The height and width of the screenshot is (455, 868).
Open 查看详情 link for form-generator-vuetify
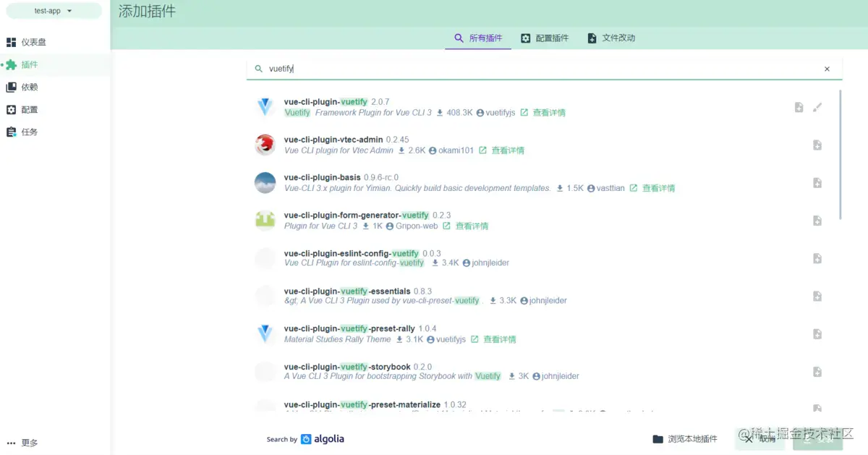pyautogui.click(x=472, y=226)
